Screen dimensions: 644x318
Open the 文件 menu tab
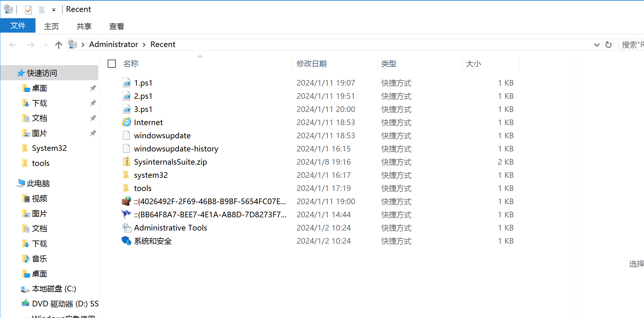[x=18, y=26]
